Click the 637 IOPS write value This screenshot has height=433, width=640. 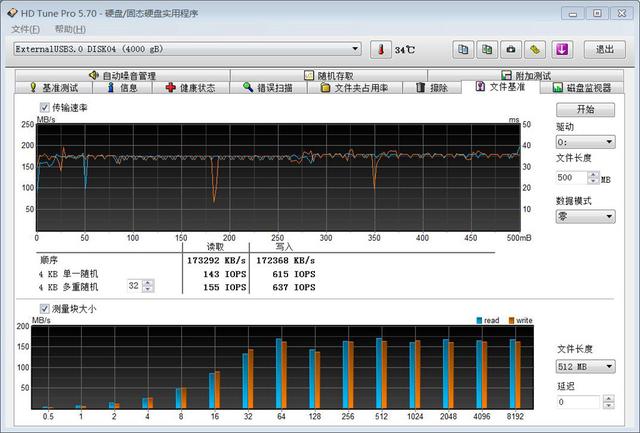[x=294, y=287]
